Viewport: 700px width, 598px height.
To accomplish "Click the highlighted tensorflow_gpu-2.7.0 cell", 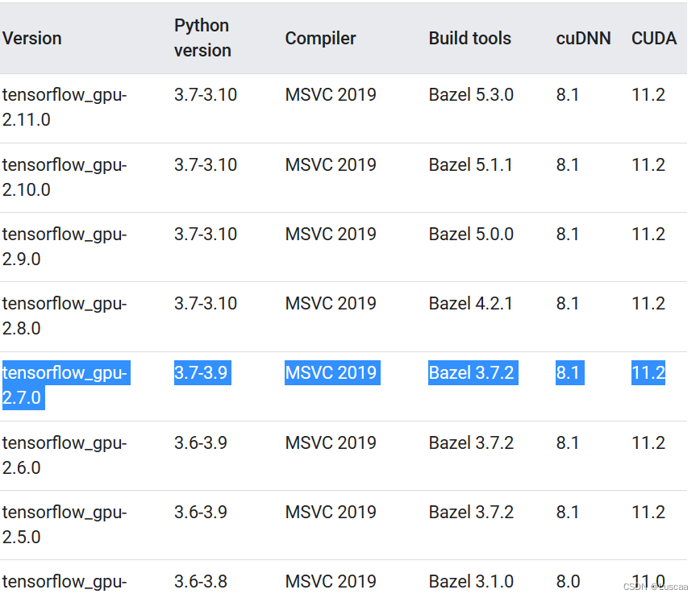I will point(65,385).
